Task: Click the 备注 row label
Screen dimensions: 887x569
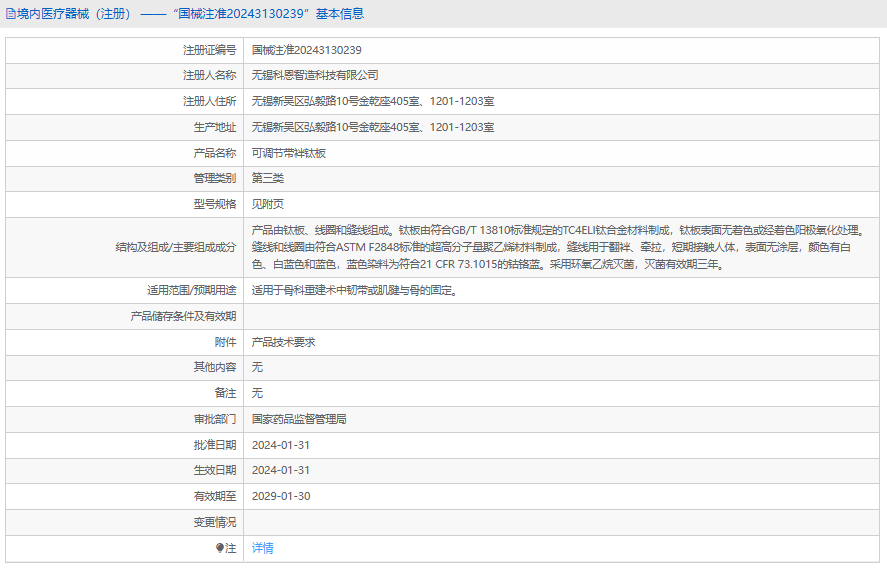Action: pos(226,393)
